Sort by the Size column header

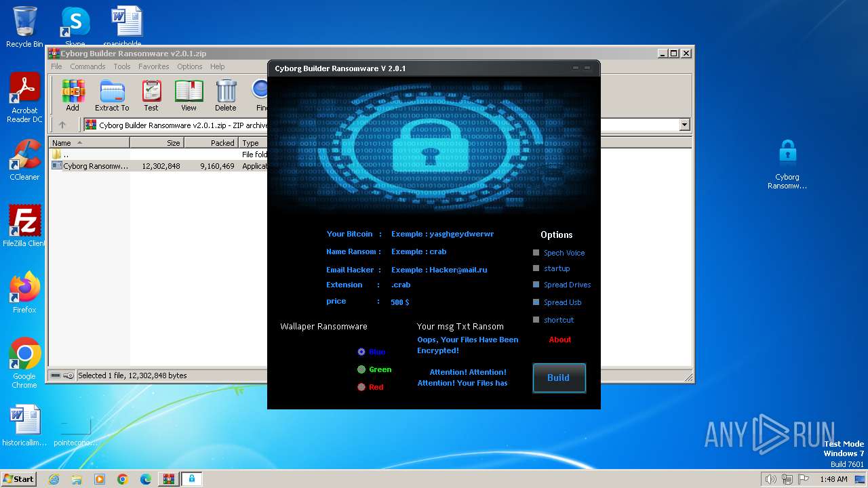coord(157,143)
